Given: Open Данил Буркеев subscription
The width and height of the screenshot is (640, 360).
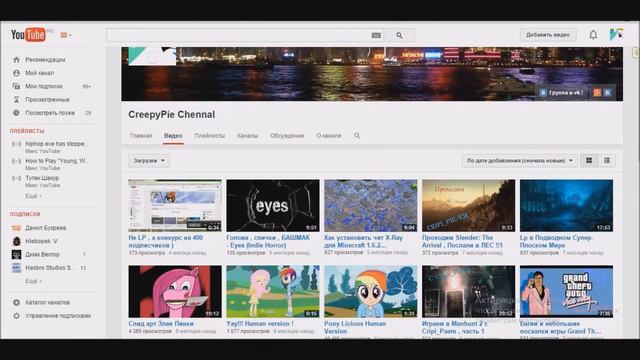Looking at the screenshot, I should coord(45,228).
